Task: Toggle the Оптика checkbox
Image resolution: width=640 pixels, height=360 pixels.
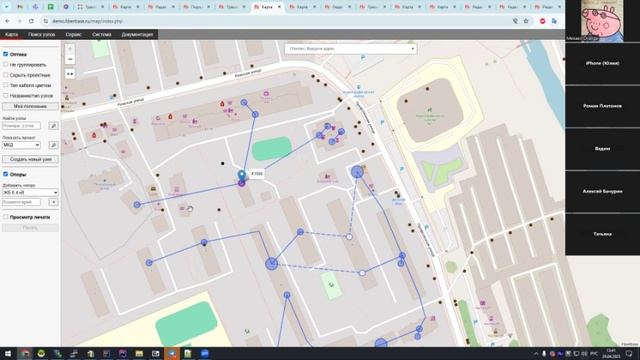Action: coord(6,54)
